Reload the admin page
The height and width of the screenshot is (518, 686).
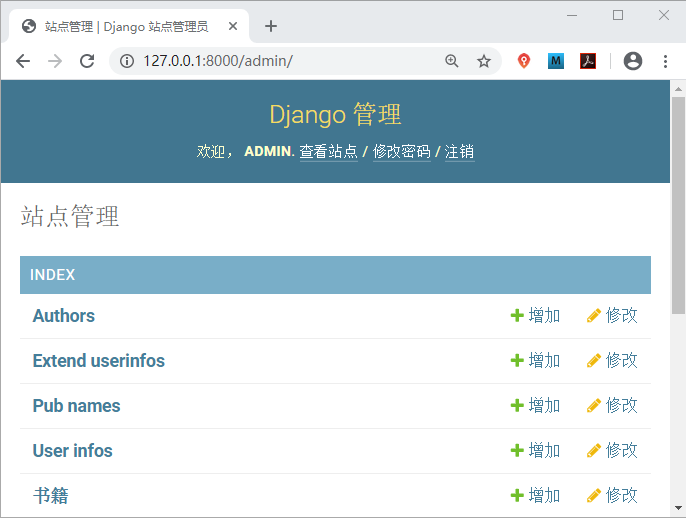pos(87,61)
